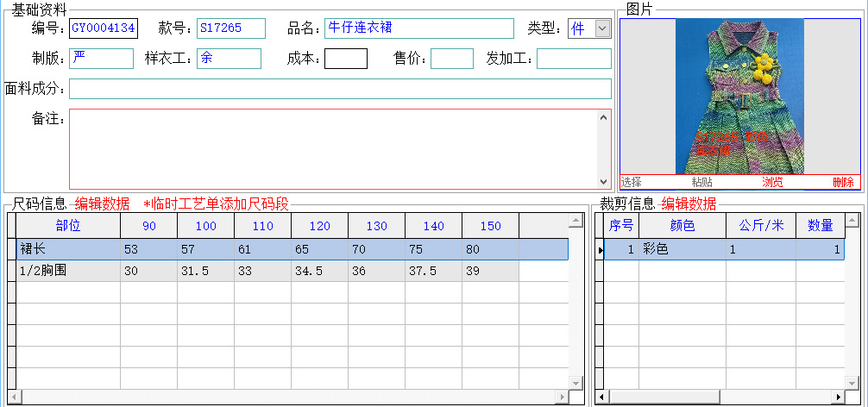The height and width of the screenshot is (407, 868).
Task: Click the 130 size column header
Action: [x=377, y=226]
